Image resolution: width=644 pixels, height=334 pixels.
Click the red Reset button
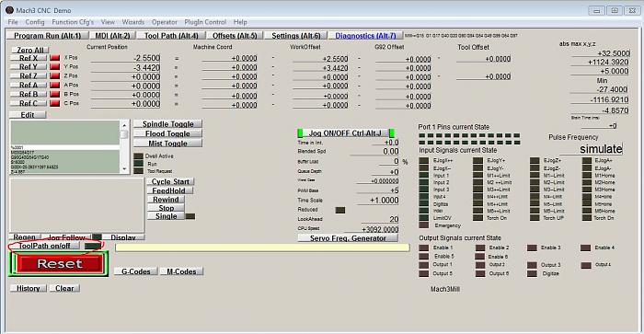point(59,264)
